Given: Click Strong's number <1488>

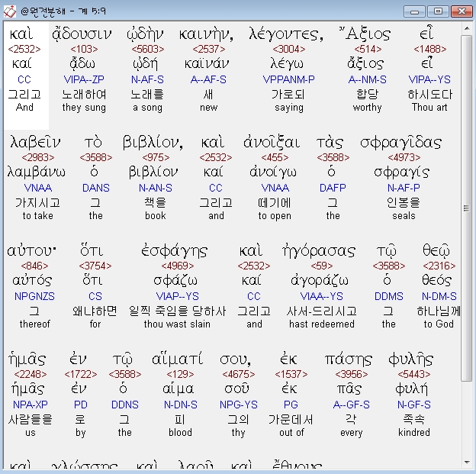Looking at the screenshot, I should pyautogui.click(x=430, y=49).
